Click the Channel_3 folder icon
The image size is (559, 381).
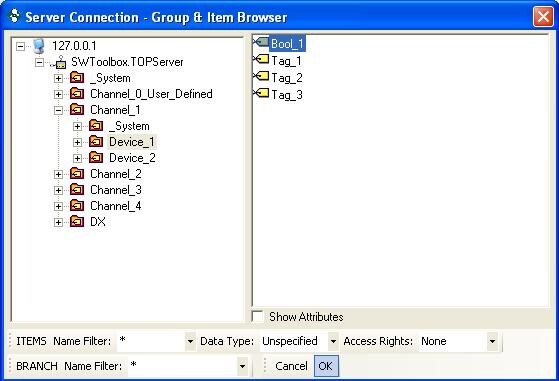(x=77, y=190)
